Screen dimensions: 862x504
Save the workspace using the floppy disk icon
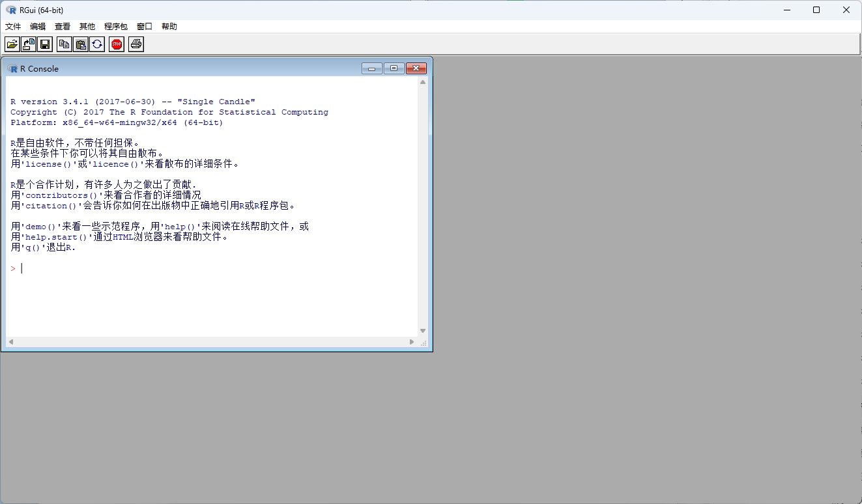pyautogui.click(x=45, y=44)
